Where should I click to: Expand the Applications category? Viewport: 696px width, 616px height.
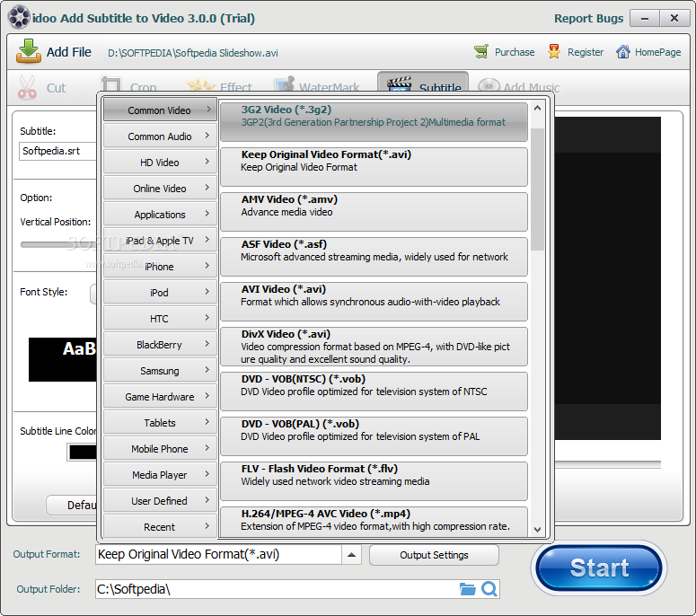(160, 215)
